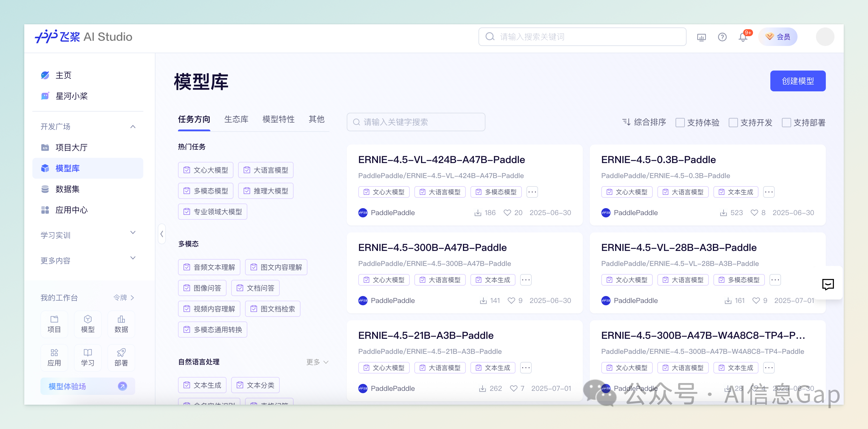Open the user avatar menu
This screenshot has height=429, width=868.
click(x=825, y=37)
